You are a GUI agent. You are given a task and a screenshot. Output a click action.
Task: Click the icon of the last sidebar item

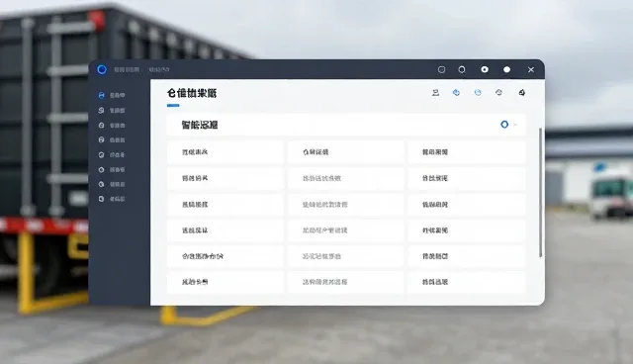click(101, 199)
